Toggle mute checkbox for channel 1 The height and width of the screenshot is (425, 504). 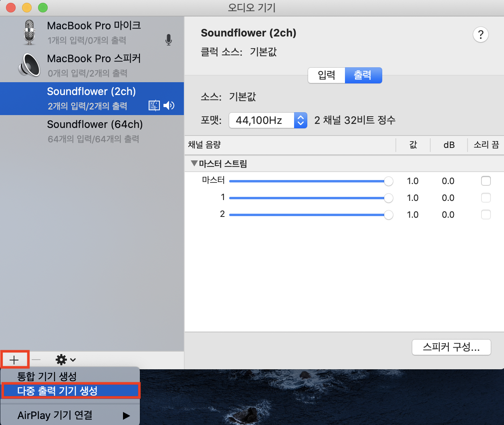[486, 198]
